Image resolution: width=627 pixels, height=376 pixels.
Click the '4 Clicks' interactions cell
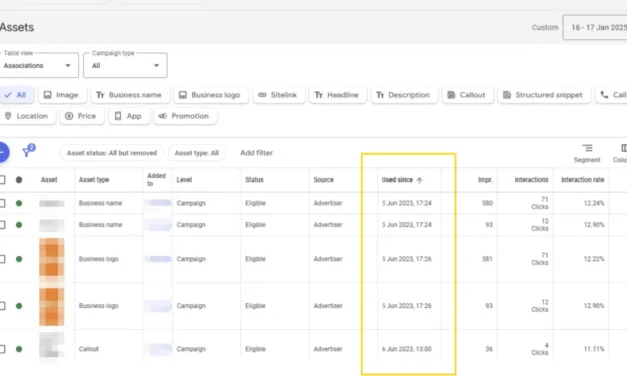tap(540, 349)
